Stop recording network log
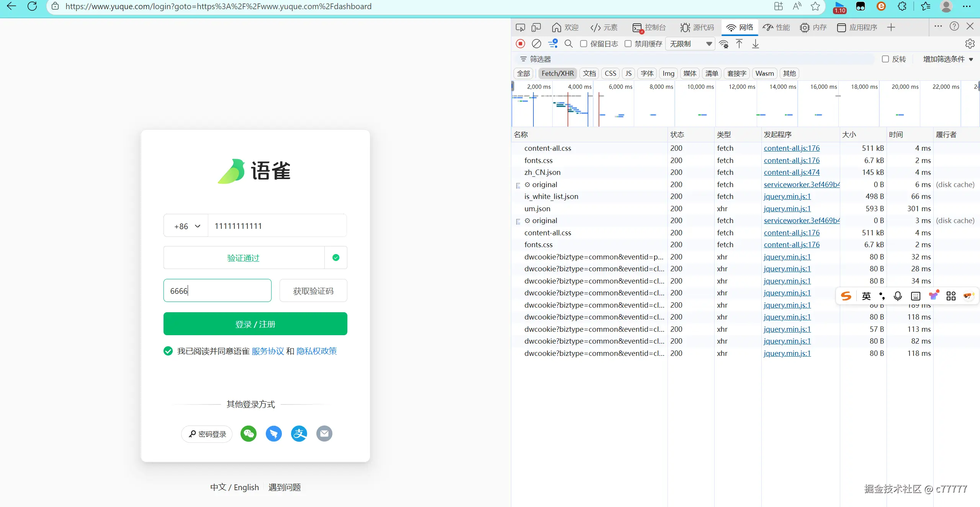Image resolution: width=980 pixels, height=507 pixels. coord(520,44)
